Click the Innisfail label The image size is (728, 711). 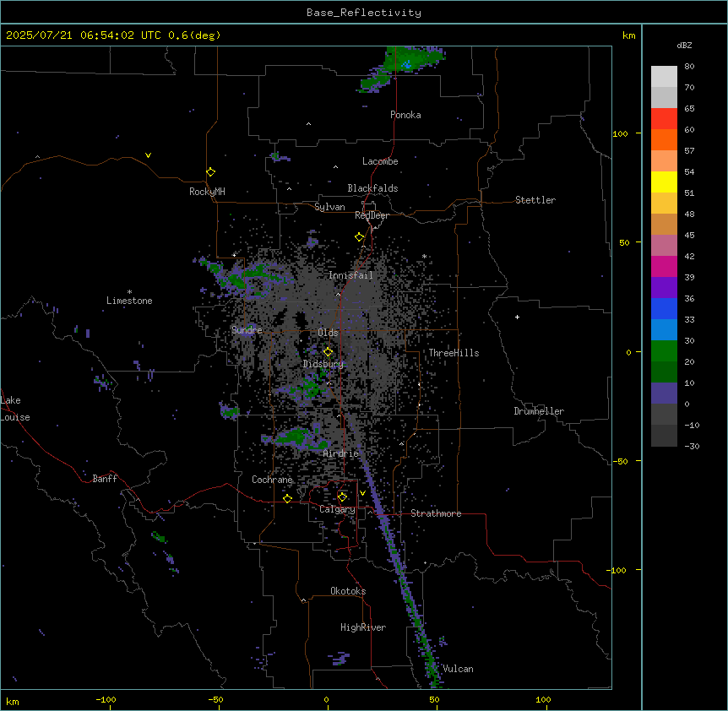[x=350, y=275]
